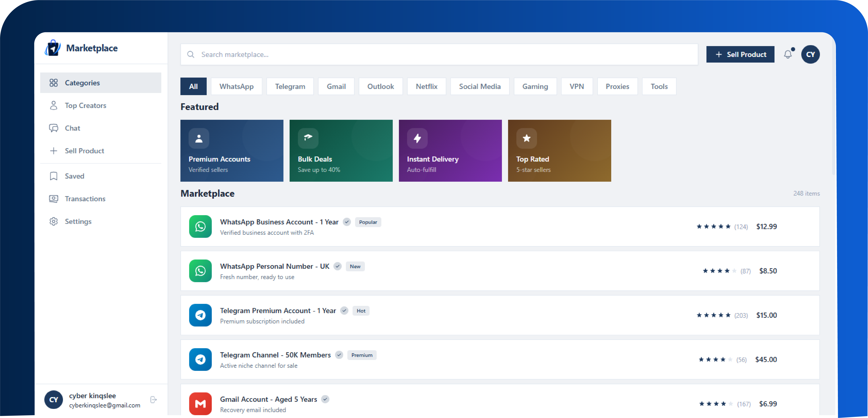Click the person icon on Premium Accounts card
This screenshot has width=868, height=418.
[199, 138]
